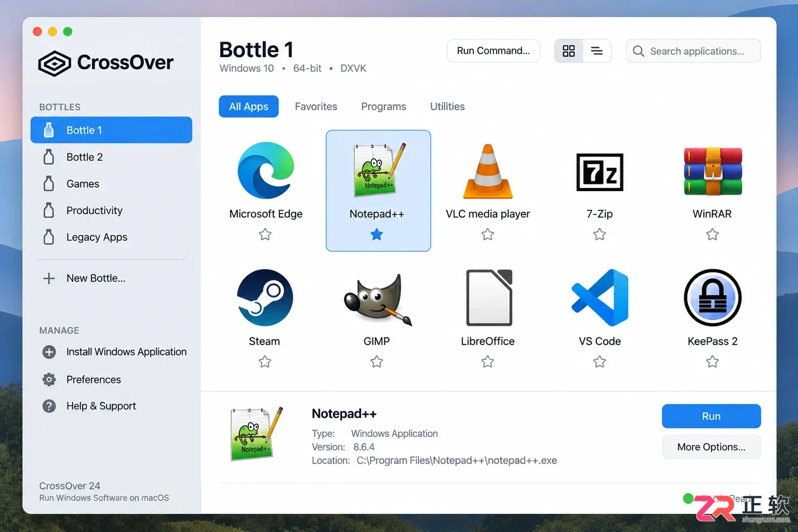Unfavorite Notepad++ via the blue star
The width and height of the screenshot is (798, 532).
(377, 234)
